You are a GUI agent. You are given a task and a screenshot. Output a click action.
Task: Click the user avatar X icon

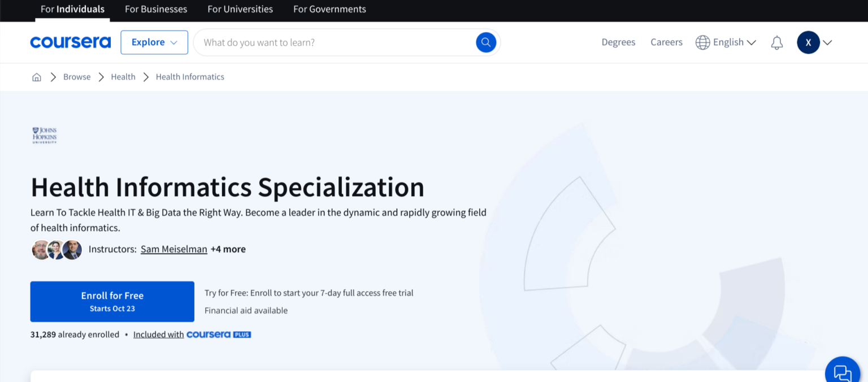[x=808, y=42]
